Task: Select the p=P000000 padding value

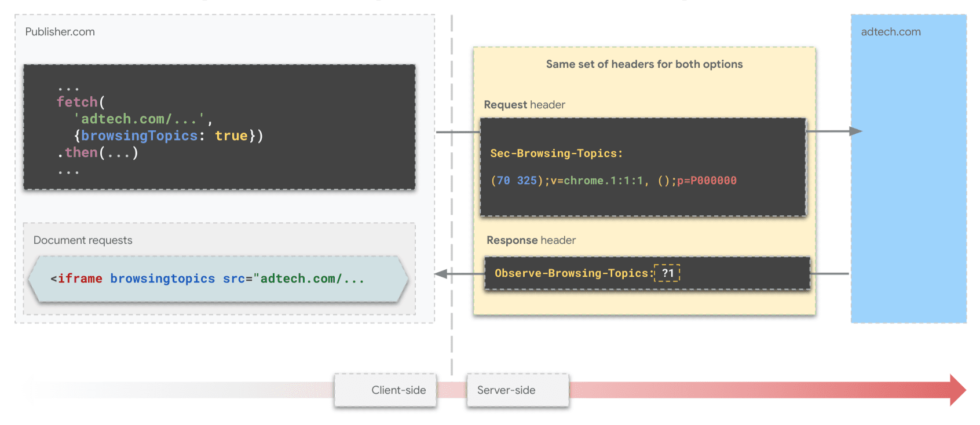Action: [707, 181]
